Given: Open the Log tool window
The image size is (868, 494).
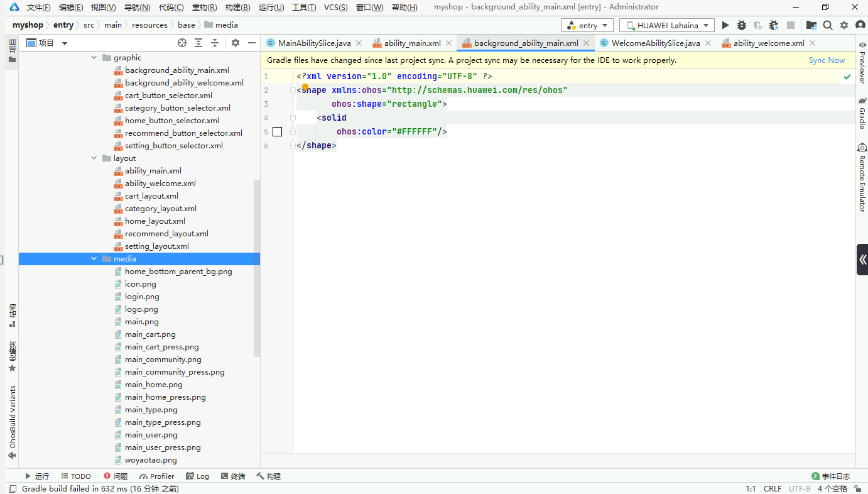Looking at the screenshot, I should point(197,476).
